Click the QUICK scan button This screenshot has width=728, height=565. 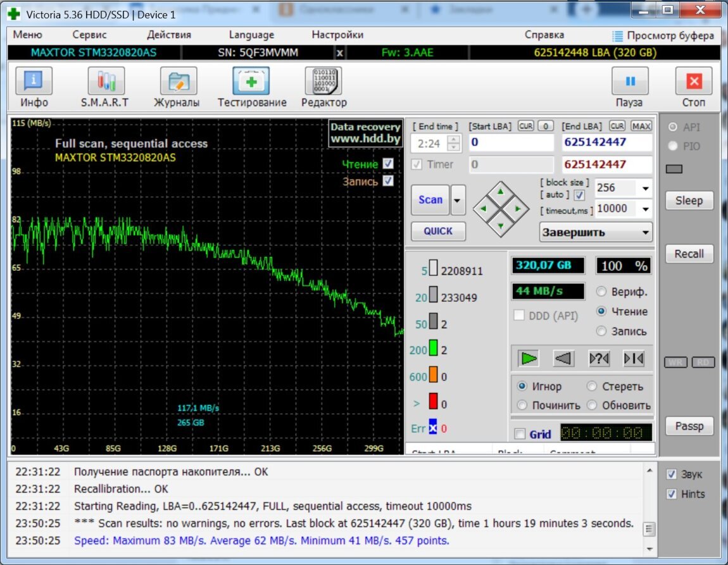pyautogui.click(x=438, y=231)
